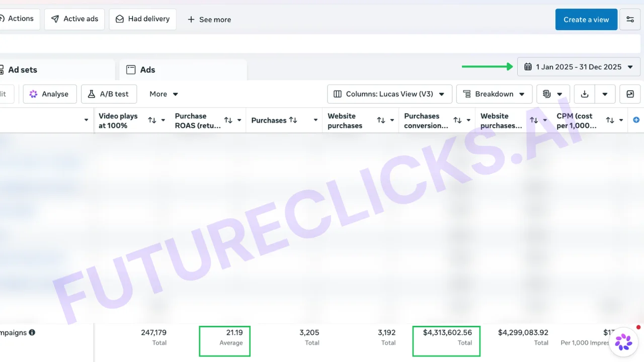Click the export download icon
This screenshot has width=644, height=362.
coord(584,94)
